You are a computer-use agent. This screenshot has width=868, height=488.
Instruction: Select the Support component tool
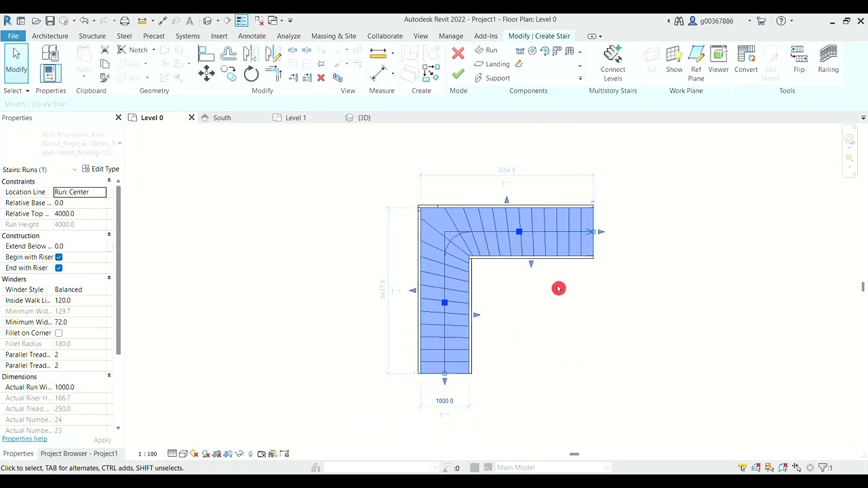click(x=492, y=78)
